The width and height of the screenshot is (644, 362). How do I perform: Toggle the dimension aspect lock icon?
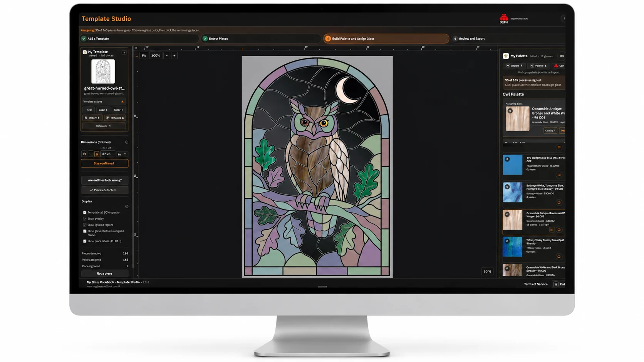coord(97,154)
